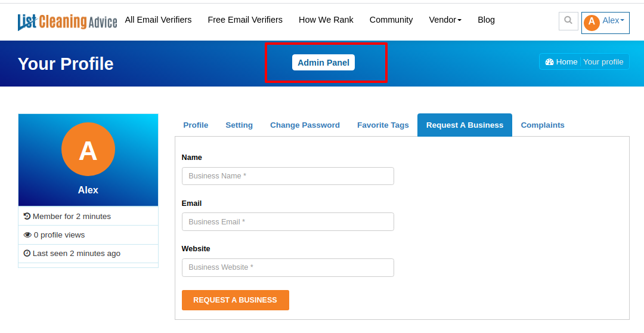Viewport: 644px width, 333px height.
Task: Click the large orange profile avatar circle
Action: [x=88, y=149]
